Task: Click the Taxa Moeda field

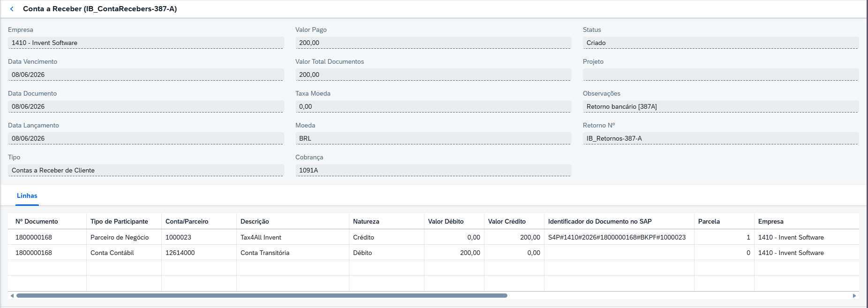Action: (433, 106)
